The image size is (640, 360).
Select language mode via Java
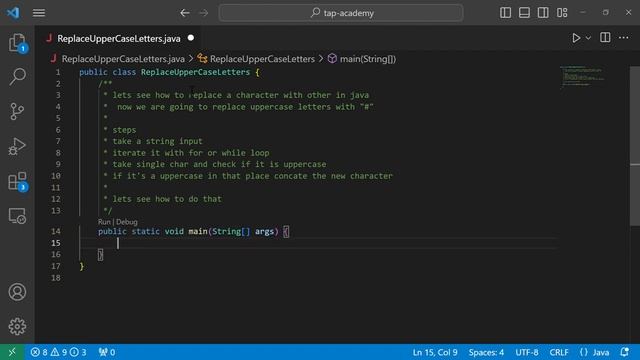(x=601, y=352)
